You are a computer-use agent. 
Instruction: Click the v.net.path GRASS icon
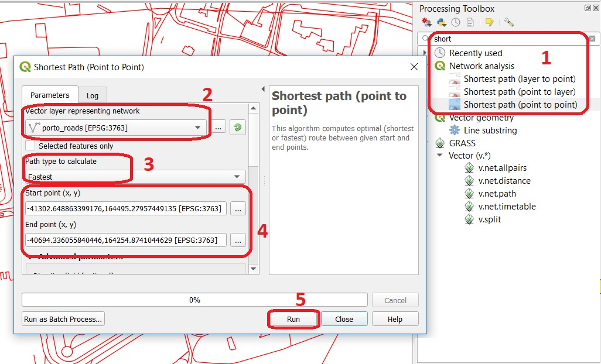469,194
